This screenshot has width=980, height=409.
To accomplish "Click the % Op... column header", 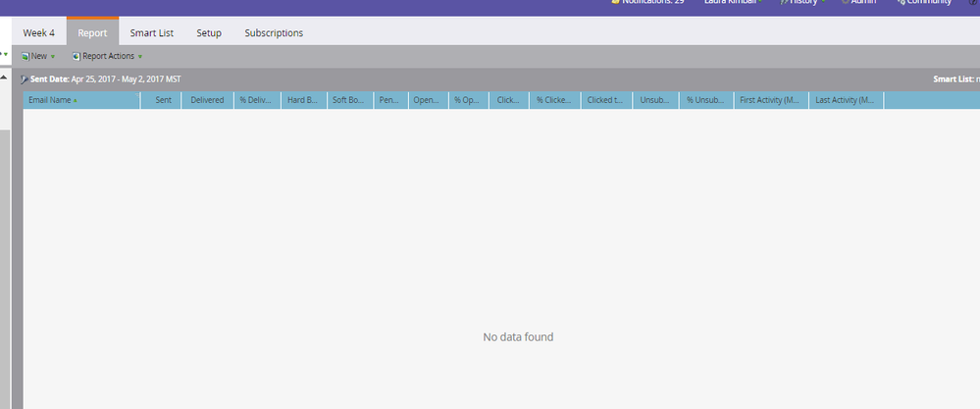I will [469, 100].
